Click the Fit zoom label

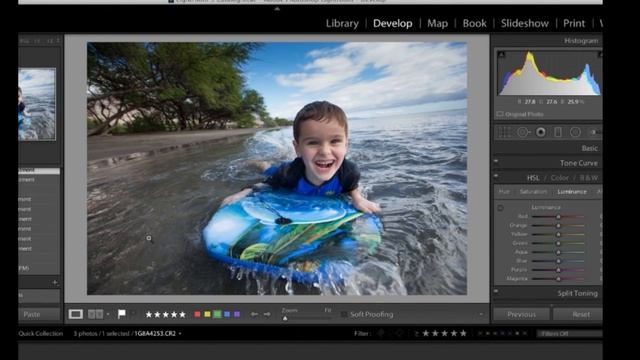tap(327, 310)
